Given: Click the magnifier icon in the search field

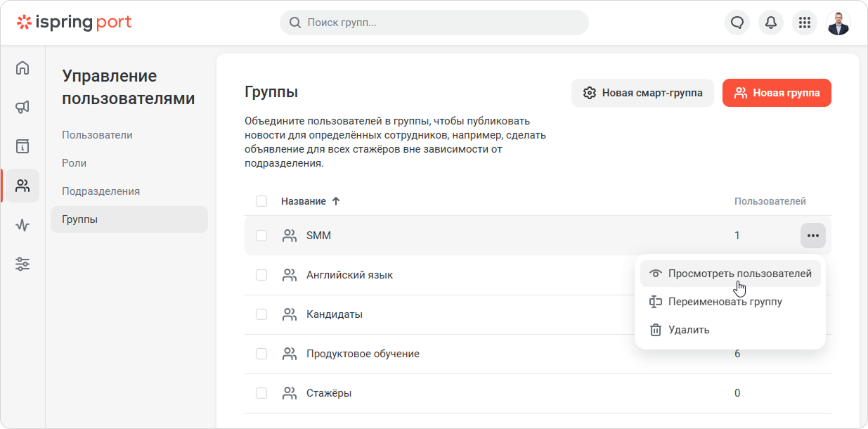Looking at the screenshot, I should 295,23.
